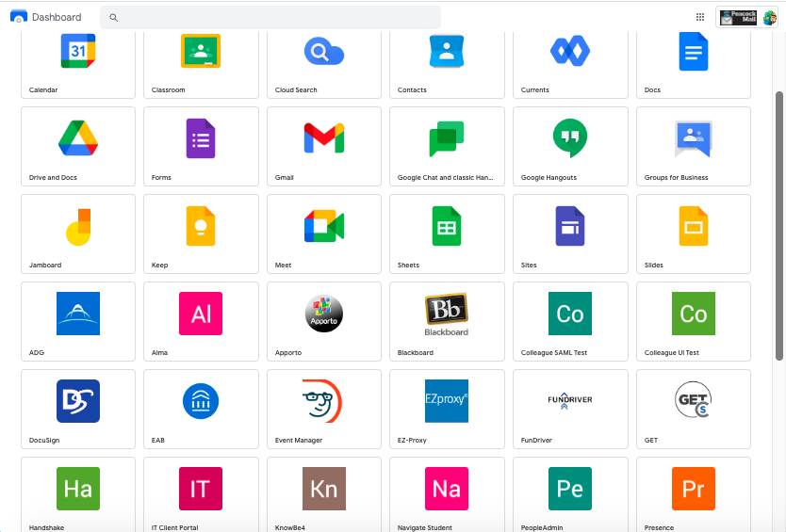Open the GET app icon

tap(694, 400)
